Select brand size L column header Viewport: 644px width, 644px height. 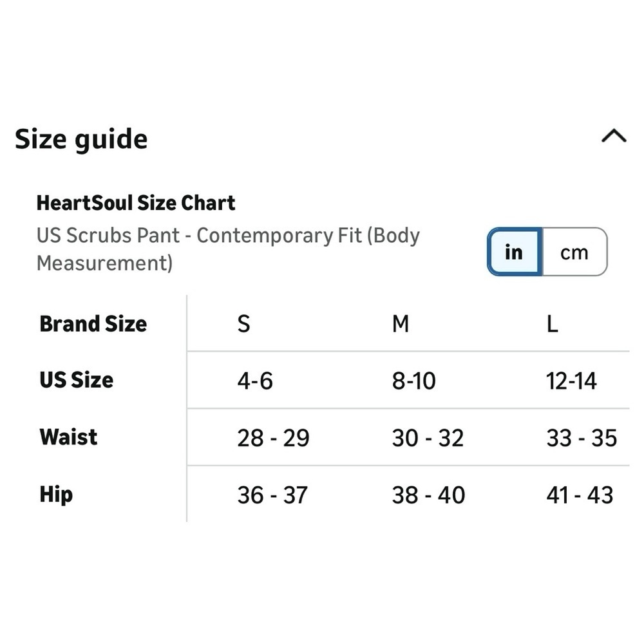(552, 323)
